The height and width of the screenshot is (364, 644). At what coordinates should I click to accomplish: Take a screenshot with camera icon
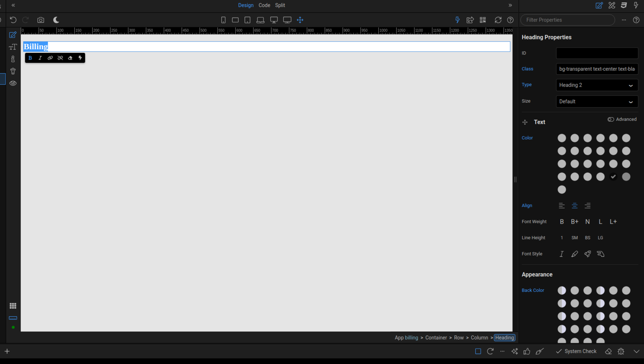pyautogui.click(x=41, y=20)
